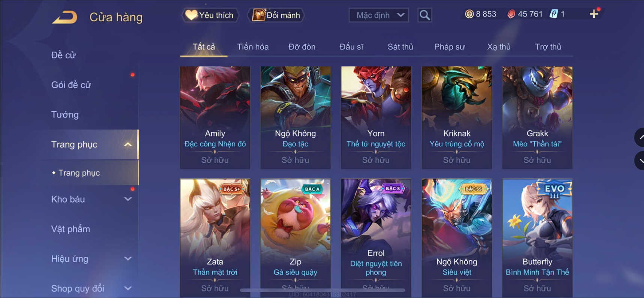Click the down chevron on the right edge
The image size is (644, 298).
tap(640, 161)
